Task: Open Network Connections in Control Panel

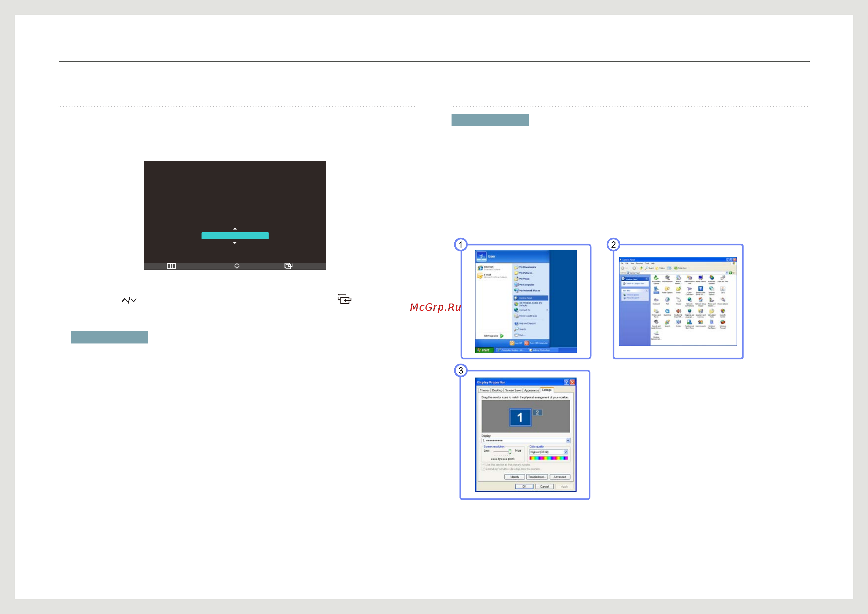Action: [690, 302]
